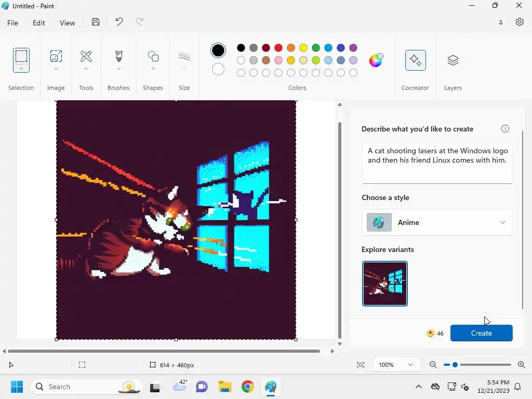Open Windows Start menu
The width and height of the screenshot is (532, 399).
pos(17,387)
